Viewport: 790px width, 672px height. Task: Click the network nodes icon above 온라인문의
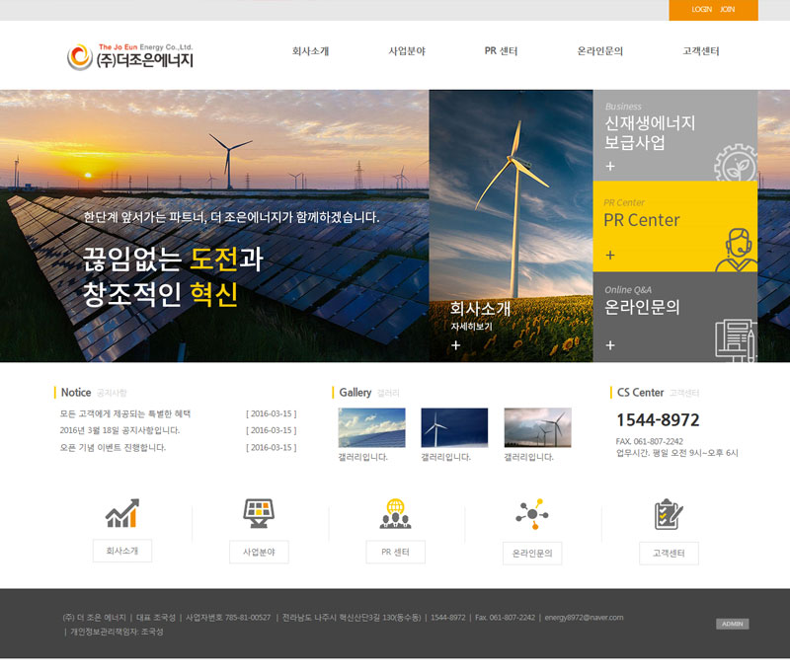(531, 513)
